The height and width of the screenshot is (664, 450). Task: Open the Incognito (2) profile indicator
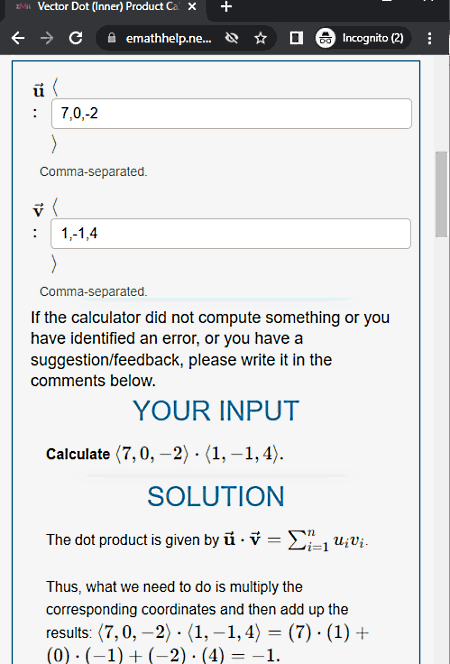[363, 38]
